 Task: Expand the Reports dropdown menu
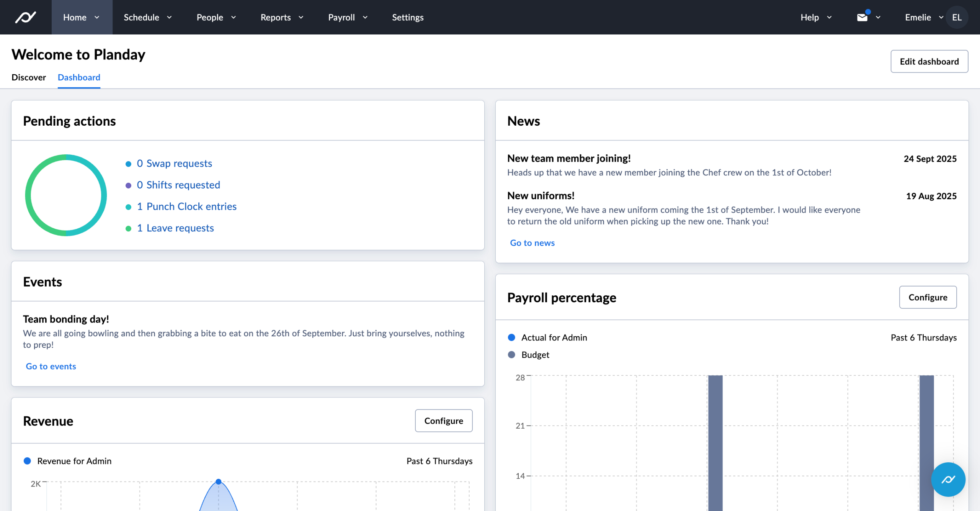[x=282, y=17]
